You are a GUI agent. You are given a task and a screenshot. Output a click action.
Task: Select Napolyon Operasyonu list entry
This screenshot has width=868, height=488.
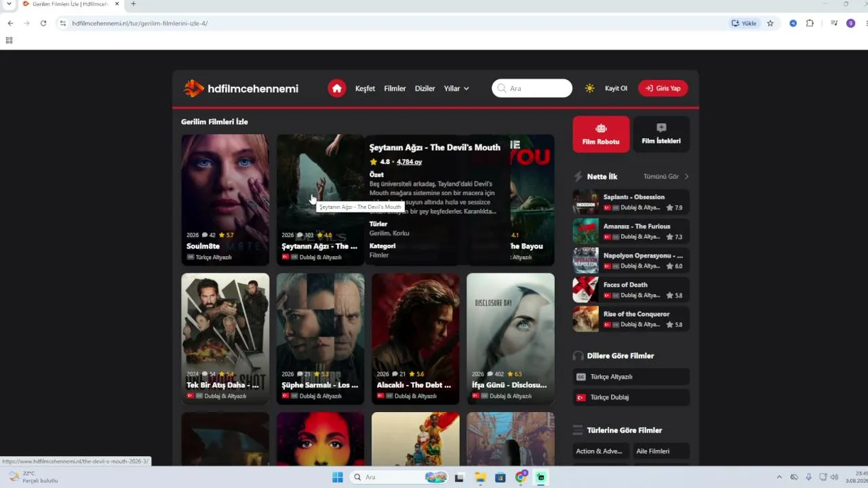point(631,260)
